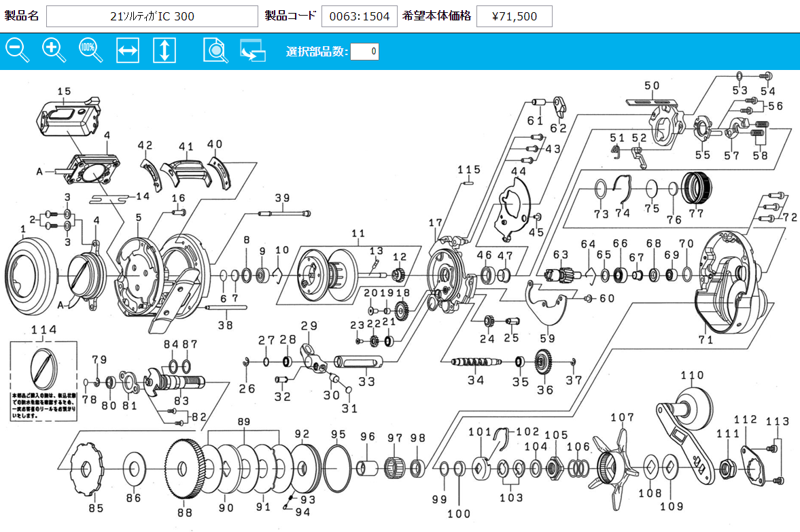Click the switch window view icon

[253, 50]
